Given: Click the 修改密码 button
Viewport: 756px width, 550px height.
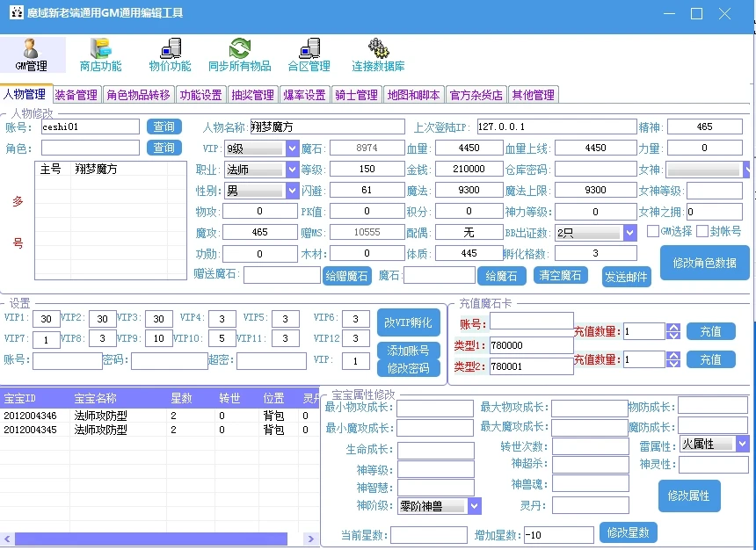Looking at the screenshot, I should [409, 368].
